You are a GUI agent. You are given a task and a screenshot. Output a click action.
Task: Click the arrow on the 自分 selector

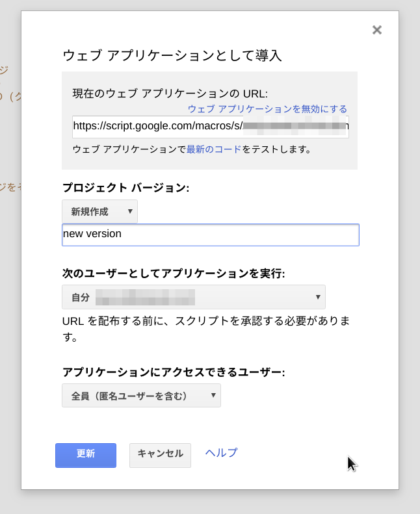[x=318, y=297]
